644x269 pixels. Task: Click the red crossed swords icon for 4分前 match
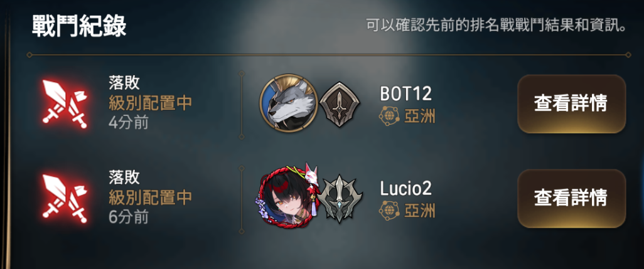click(x=65, y=103)
